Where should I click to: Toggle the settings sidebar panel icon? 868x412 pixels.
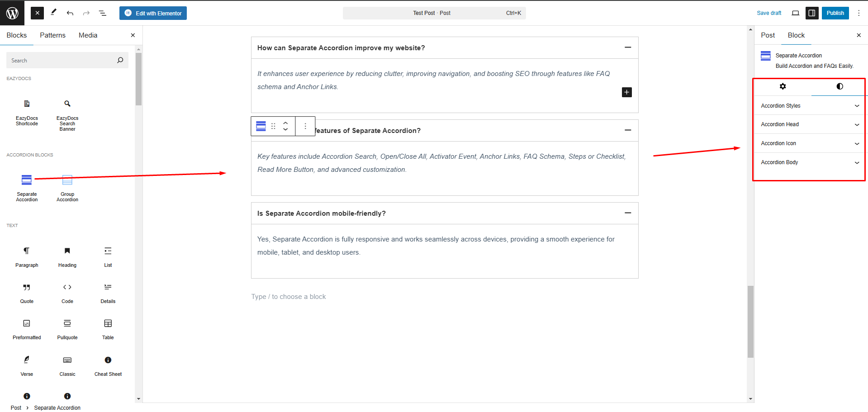point(811,13)
